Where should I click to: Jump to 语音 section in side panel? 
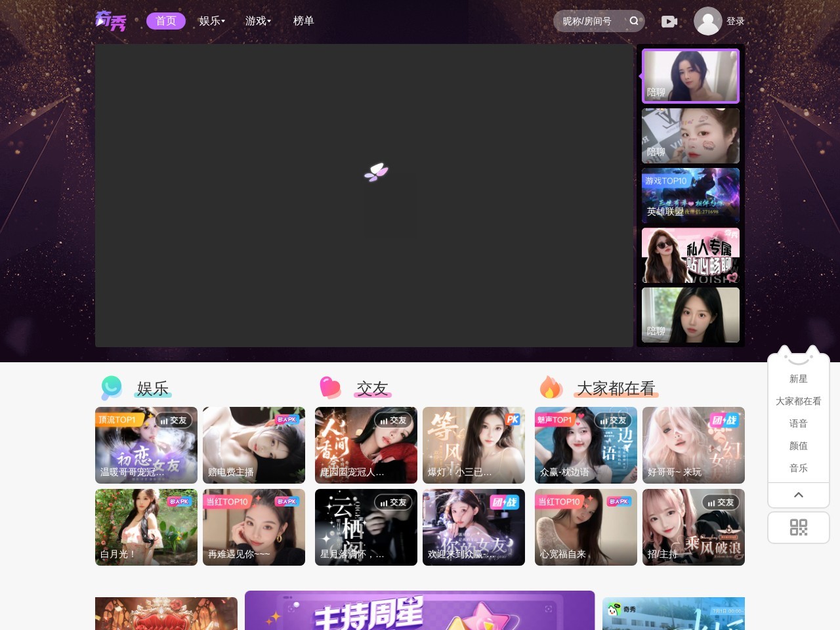[799, 423]
